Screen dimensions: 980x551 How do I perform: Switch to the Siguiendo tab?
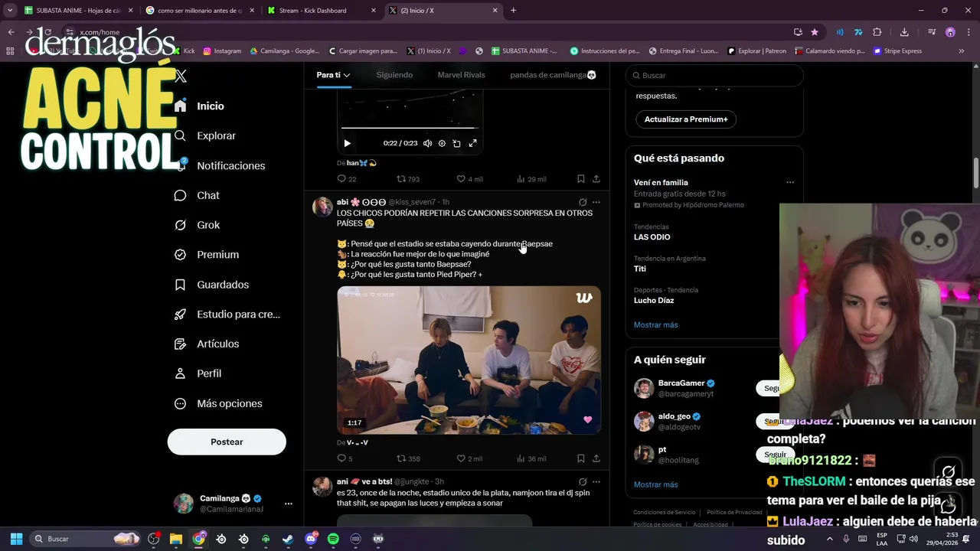click(x=394, y=75)
